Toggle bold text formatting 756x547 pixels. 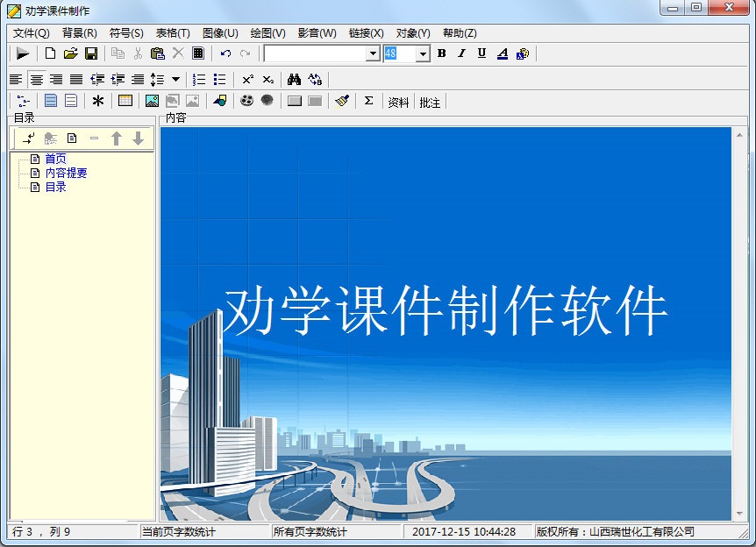[x=441, y=53]
